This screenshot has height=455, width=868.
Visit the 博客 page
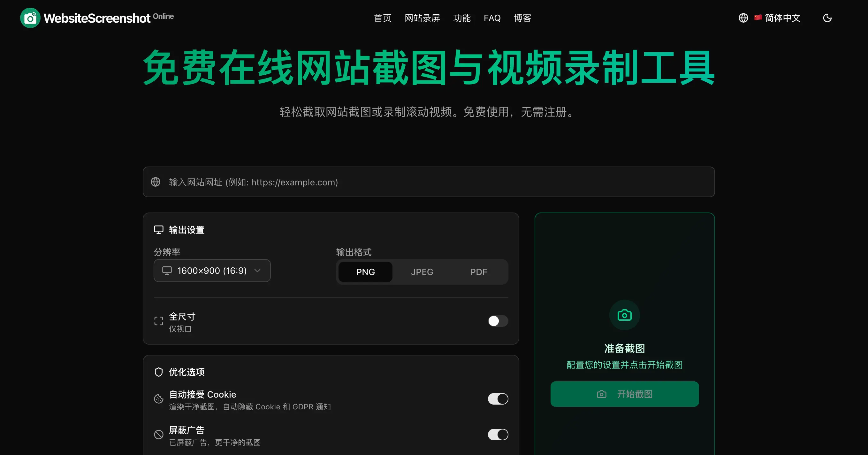pos(522,18)
